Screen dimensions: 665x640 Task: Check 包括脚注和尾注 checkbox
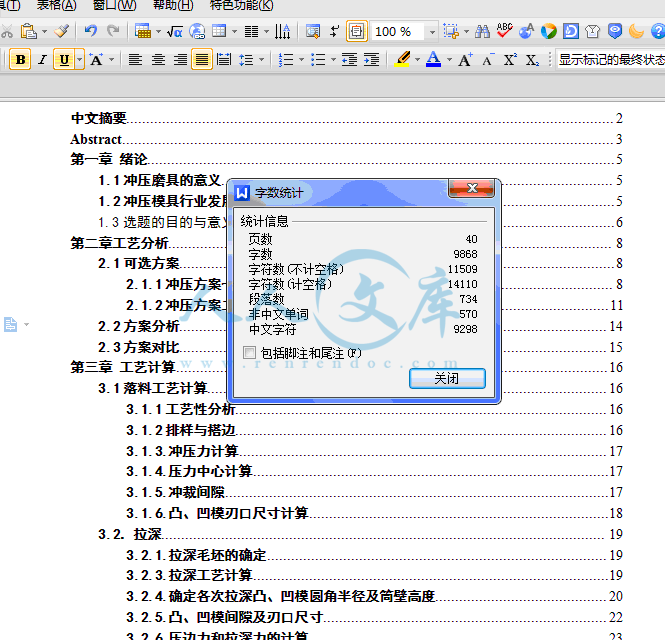(x=249, y=352)
